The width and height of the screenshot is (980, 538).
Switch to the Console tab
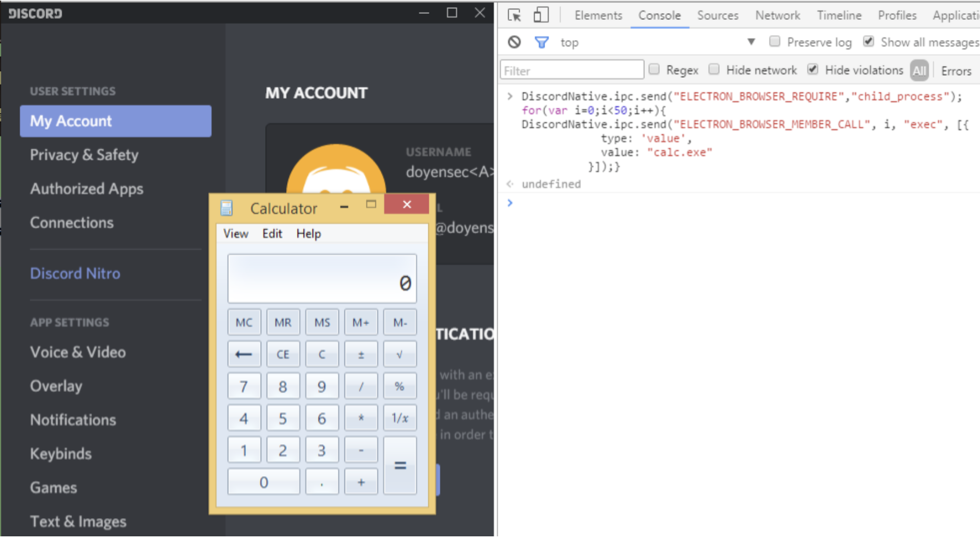(659, 15)
